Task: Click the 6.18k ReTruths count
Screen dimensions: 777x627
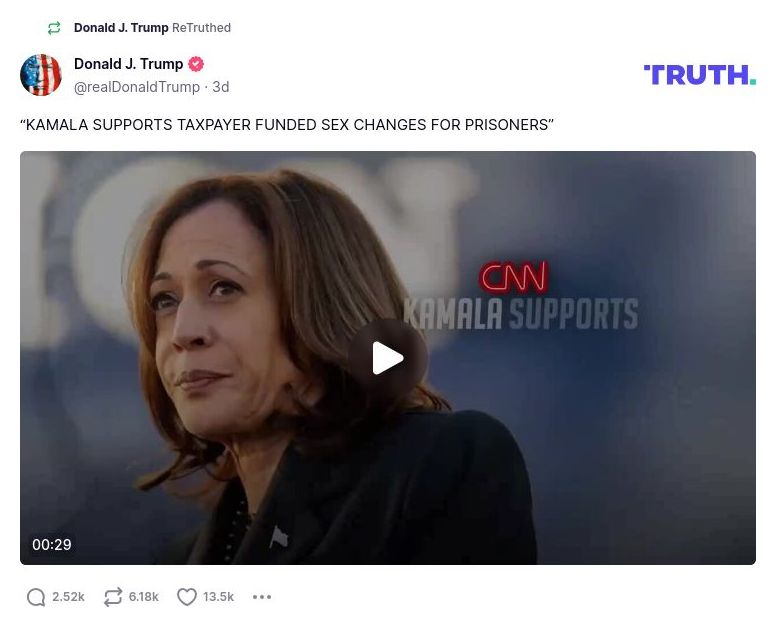Action: click(x=144, y=597)
